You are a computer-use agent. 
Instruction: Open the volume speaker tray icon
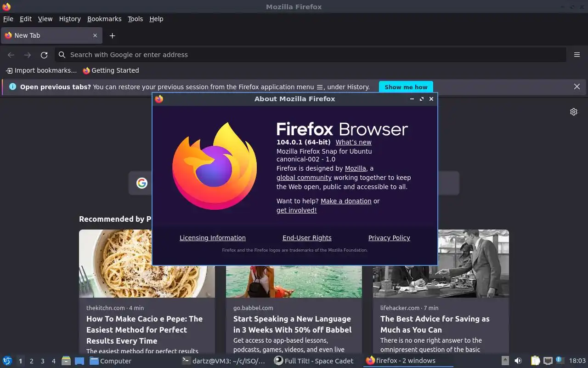[x=518, y=361]
